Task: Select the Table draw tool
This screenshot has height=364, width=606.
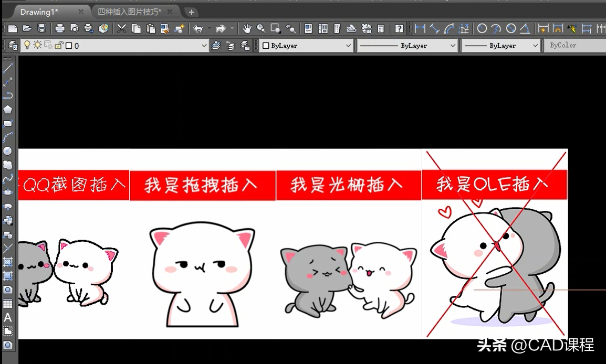Action: (8, 304)
